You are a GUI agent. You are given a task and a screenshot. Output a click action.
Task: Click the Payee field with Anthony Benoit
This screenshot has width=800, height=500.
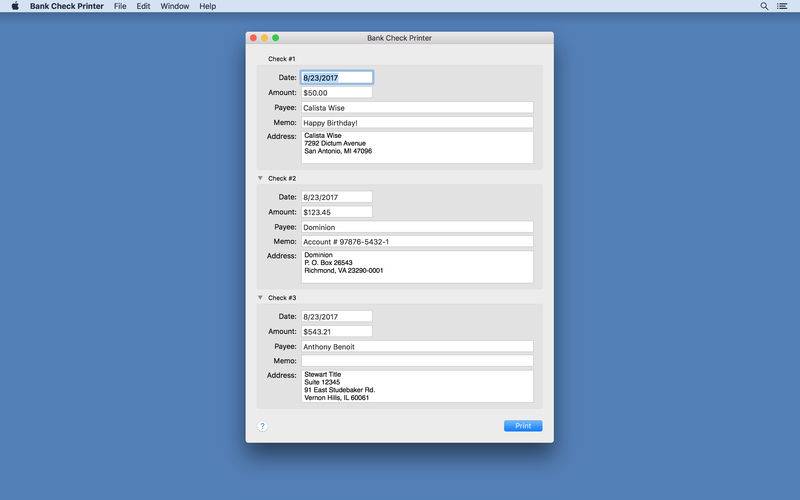417,346
